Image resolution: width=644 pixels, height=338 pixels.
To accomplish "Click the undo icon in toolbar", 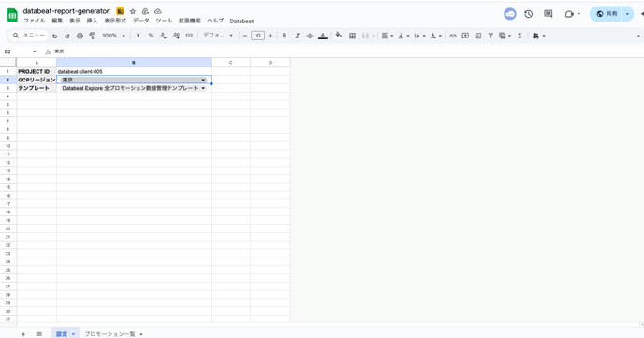I will [54, 37].
